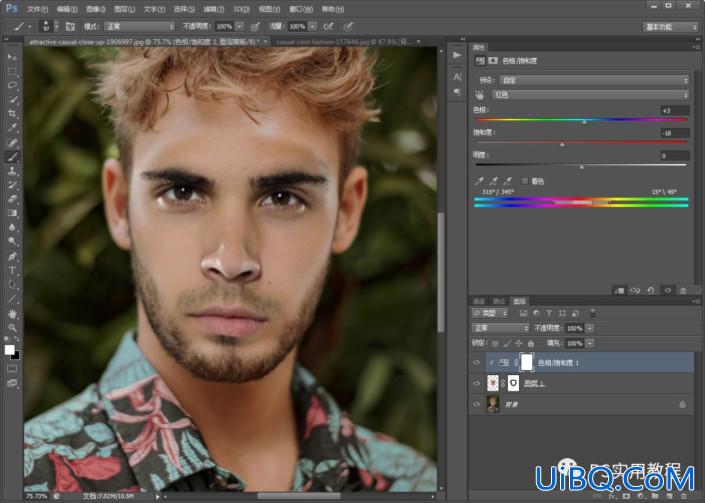
Task: Open the 图层(L) menu
Action: pos(124,9)
